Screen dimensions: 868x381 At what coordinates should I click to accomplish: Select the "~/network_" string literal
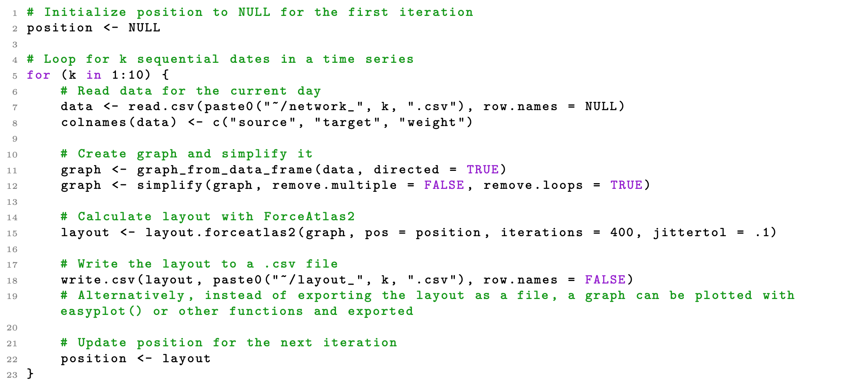[314, 107]
